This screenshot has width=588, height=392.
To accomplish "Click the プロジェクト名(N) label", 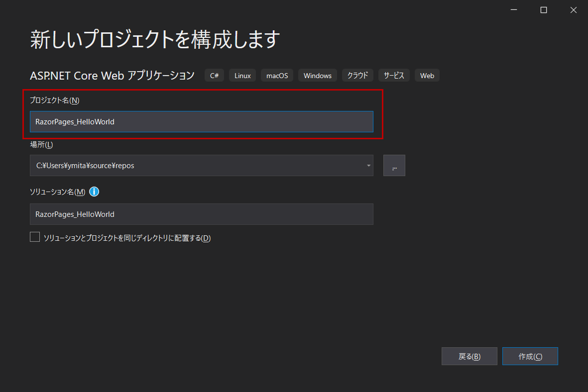I will [x=55, y=100].
